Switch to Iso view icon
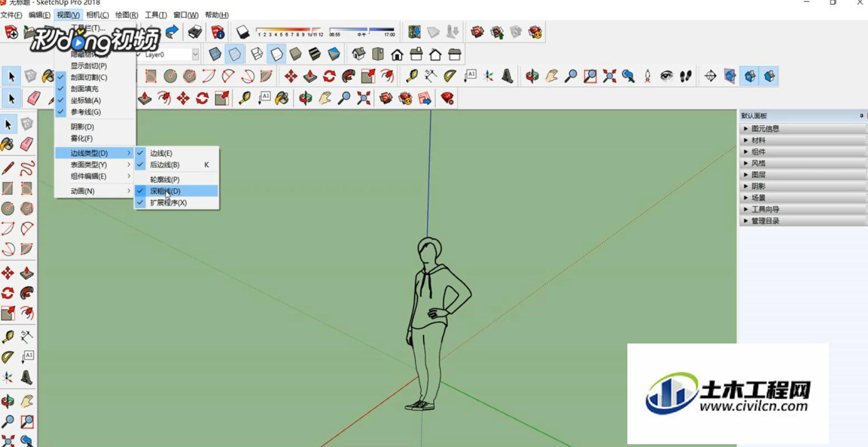The height and width of the screenshot is (447, 868). tap(359, 54)
